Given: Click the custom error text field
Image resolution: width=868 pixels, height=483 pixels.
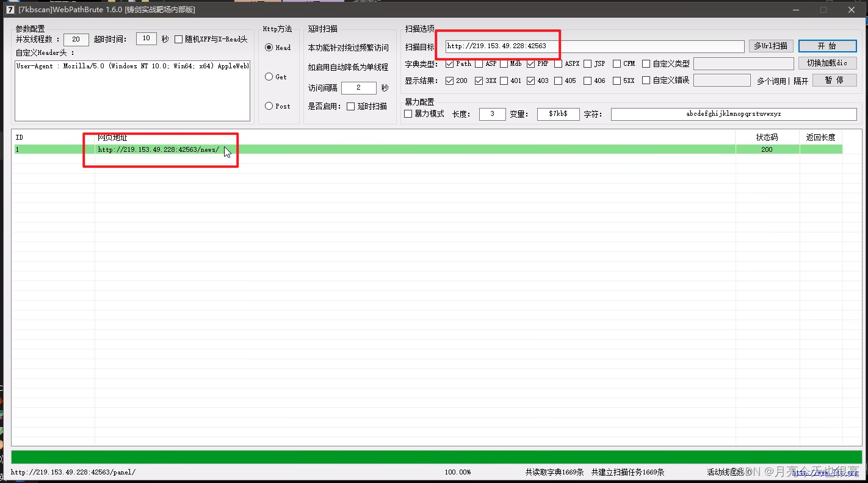Looking at the screenshot, I should (722, 80).
